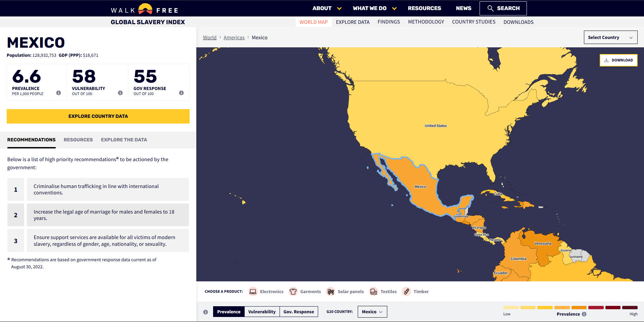
Task: Open vulnerability info icon in stat card
Action: (x=120, y=93)
